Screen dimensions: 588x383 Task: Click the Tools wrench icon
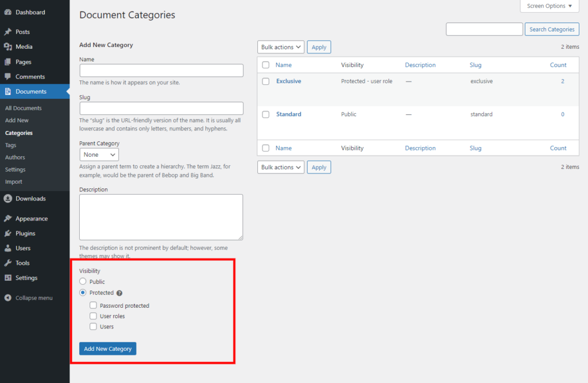click(8, 263)
